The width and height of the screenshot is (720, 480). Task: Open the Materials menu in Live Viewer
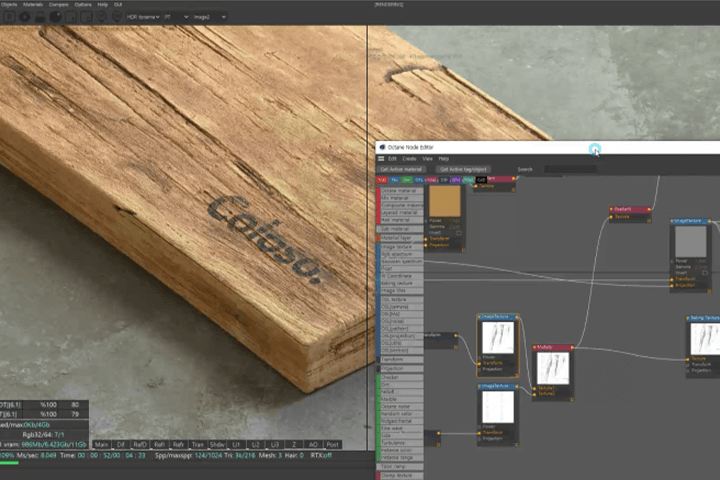click(x=33, y=5)
